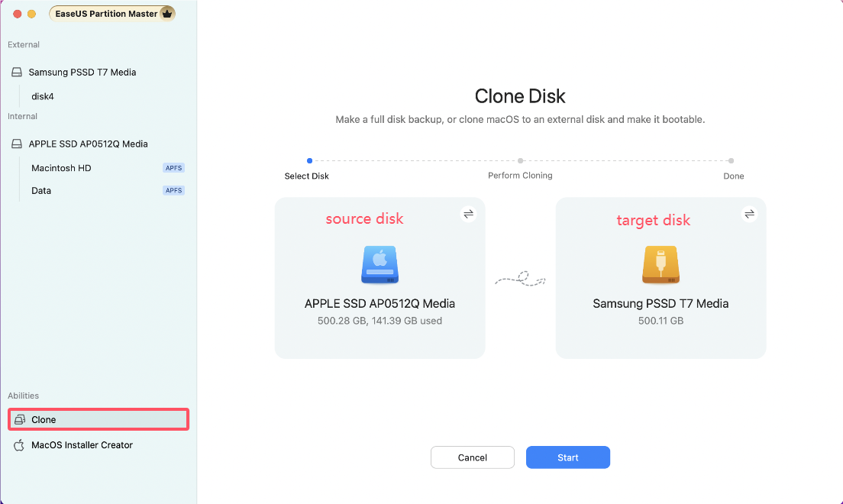843x504 pixels.
Task: Click the APPLE SSD drive icon in sidebar
Action: coord(17,144)
